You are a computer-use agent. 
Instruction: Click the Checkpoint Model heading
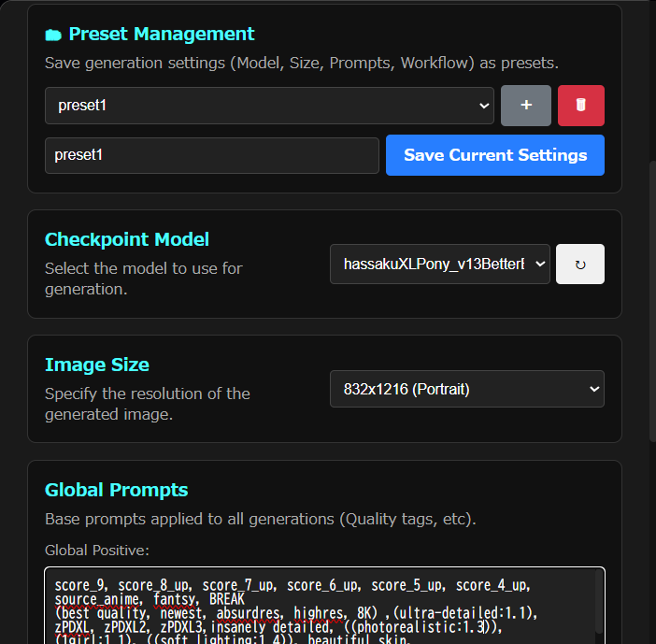click(x=127, y=239)
